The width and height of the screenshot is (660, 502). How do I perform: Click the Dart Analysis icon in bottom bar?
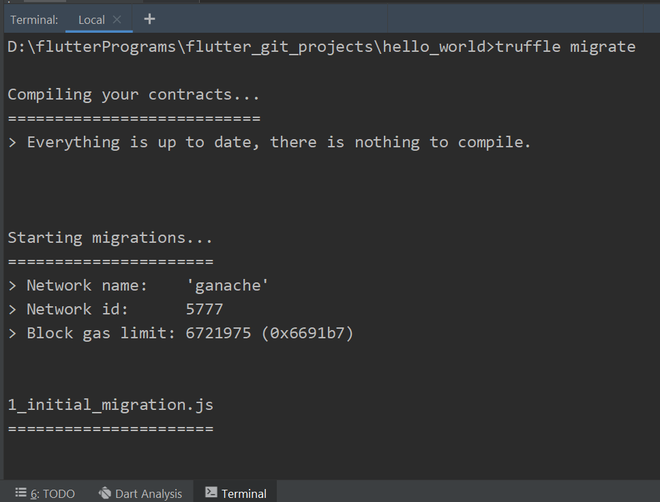pyautogui.click(x=105, y=493)
